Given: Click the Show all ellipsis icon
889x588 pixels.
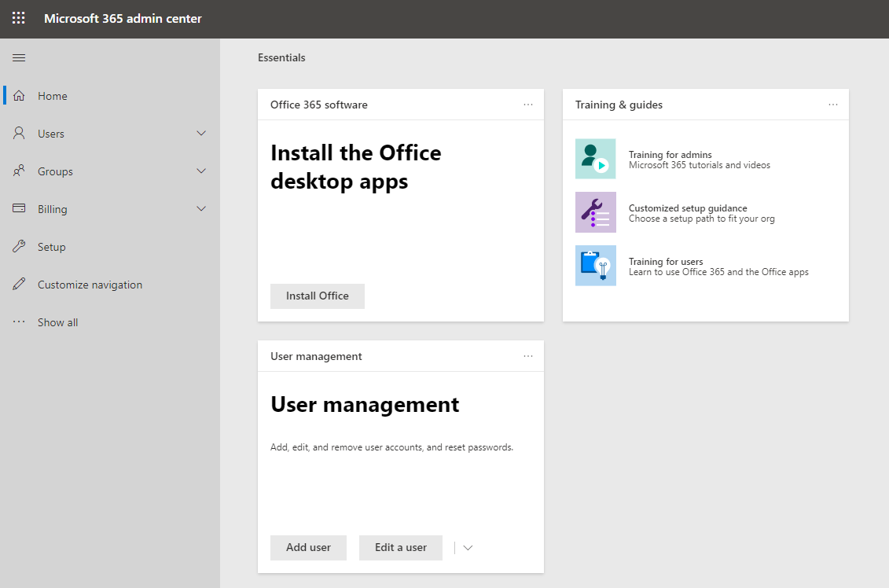Looking at the screenshot, I should [x=19, y=322].
